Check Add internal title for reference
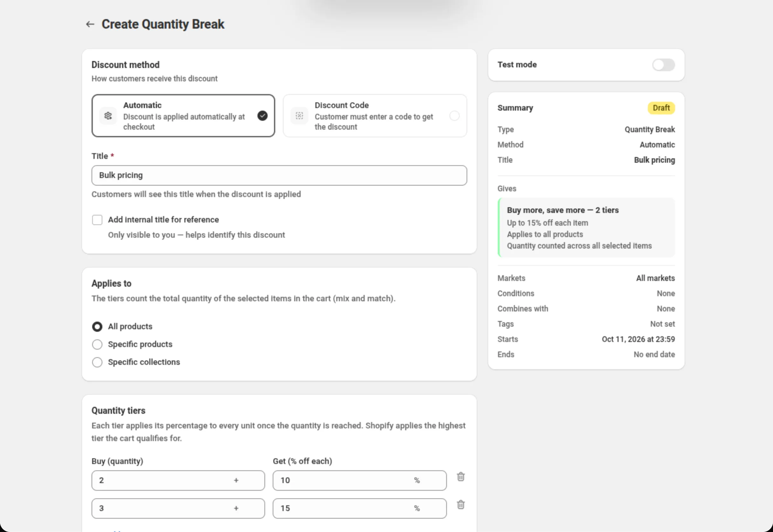773x532 pixels. (x=97, y=220)
